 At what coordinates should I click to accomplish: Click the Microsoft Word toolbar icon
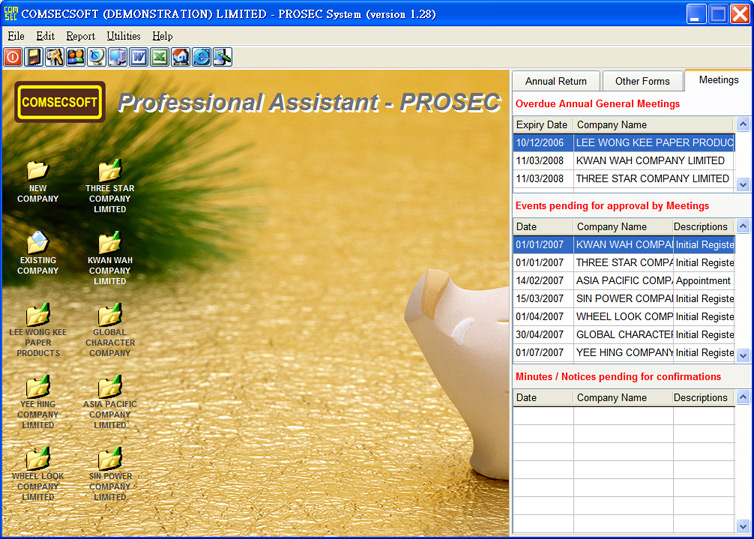click(139, 57)
